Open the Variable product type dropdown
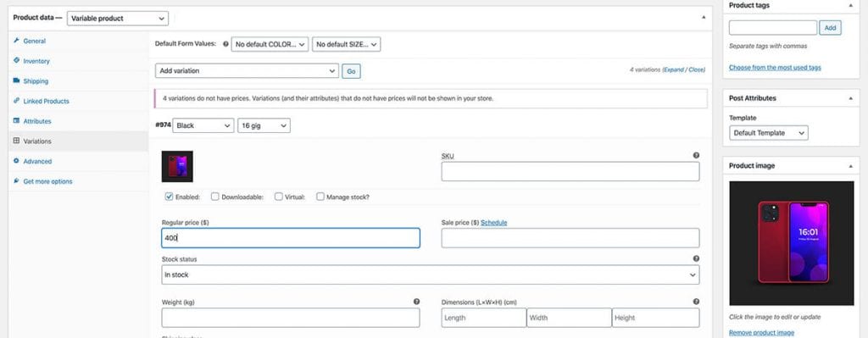Screen dimensions: 868x338 pyautogui.click(x=117, y=19)
